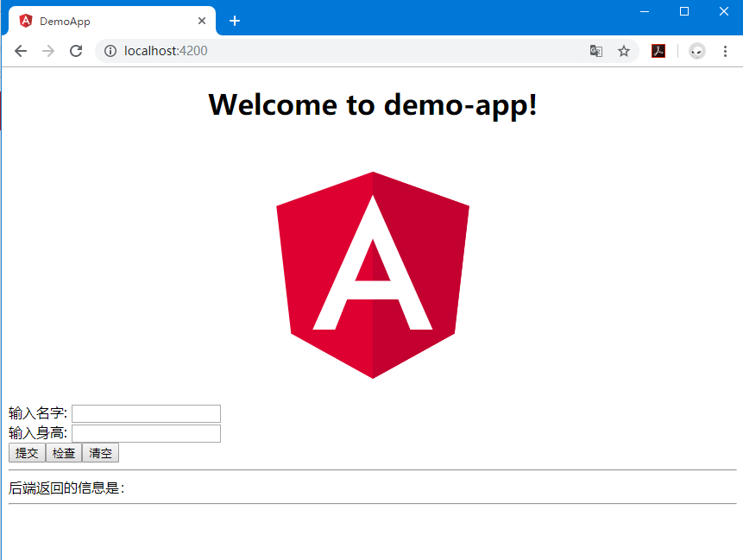Viewport: 743px width, 560px height.
Task: Open the translate page icon
Action: [596, 51]
